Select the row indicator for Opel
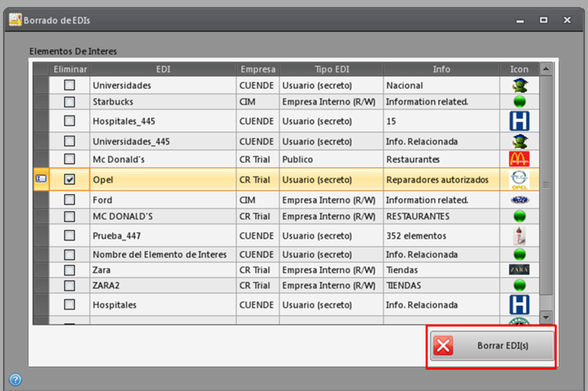This screenshot has height=391, width=588. (x=41, y=179)
